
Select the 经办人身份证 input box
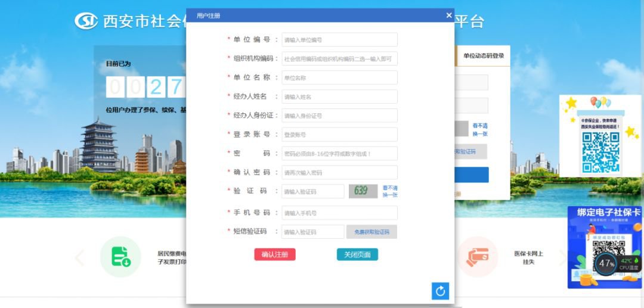(x=339, y=116)
